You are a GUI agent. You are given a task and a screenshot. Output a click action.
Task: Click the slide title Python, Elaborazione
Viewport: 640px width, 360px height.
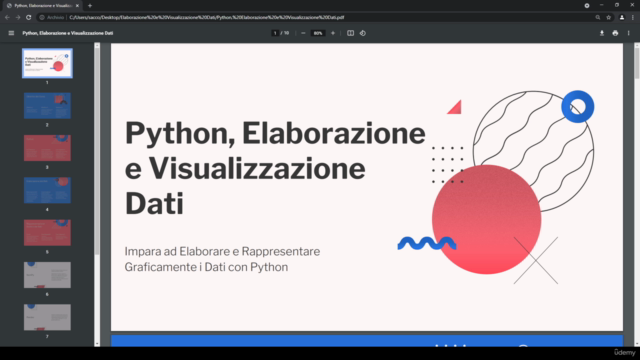[275, 167]
